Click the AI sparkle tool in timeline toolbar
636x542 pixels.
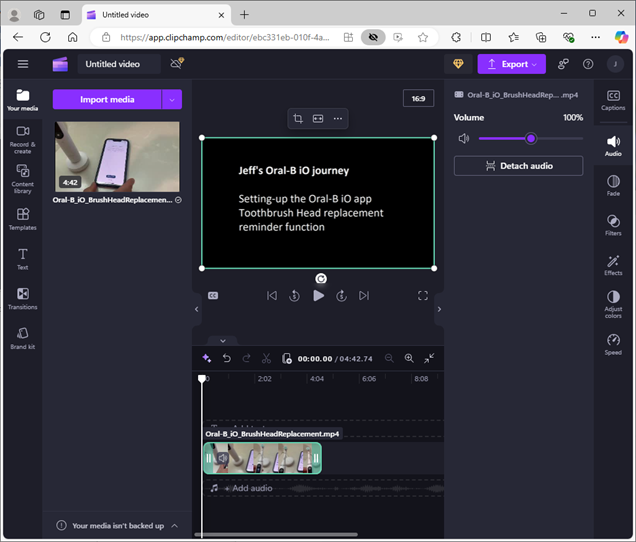pos(207,358)
